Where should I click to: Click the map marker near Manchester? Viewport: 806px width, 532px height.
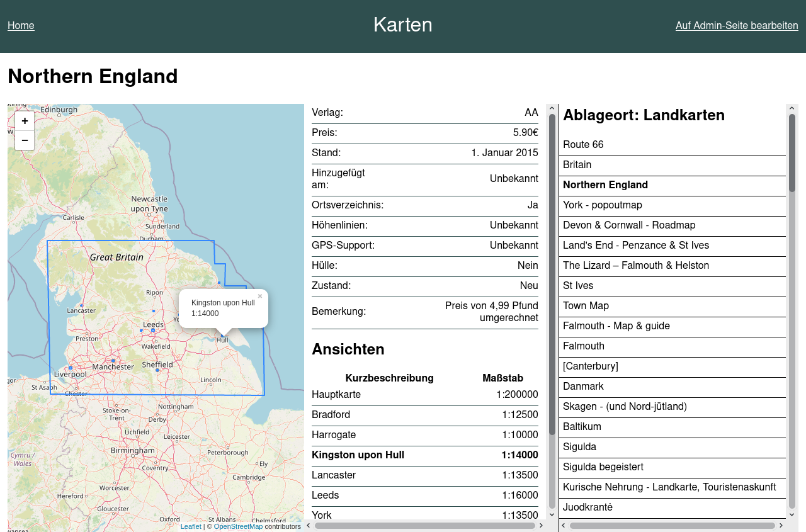tap(113, 360)
